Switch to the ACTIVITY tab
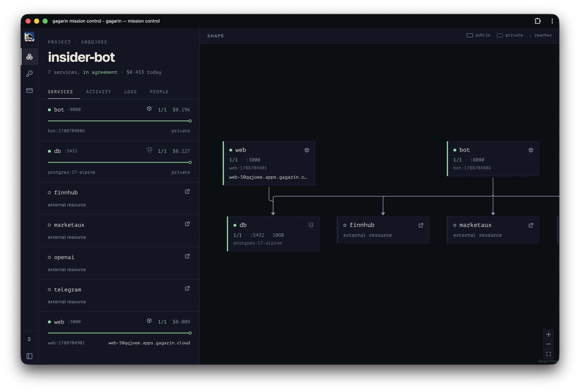The width and height of the screenshot is (580, 392). click(x=99, y=92)
